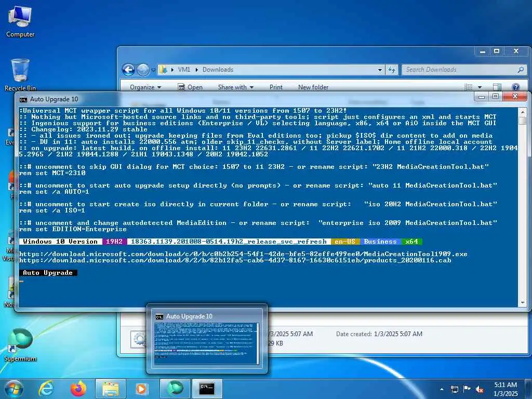Click Print in Explorer toolbar
Screen dimensions: 532x399
point(276,87)
